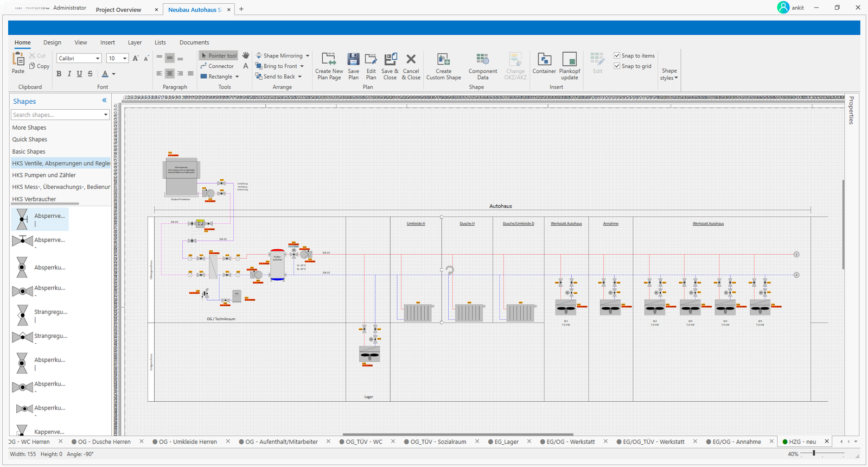Open Component Data from the ribbon
The width and height of the screenshot is (868, 467).
pos(482,60)
